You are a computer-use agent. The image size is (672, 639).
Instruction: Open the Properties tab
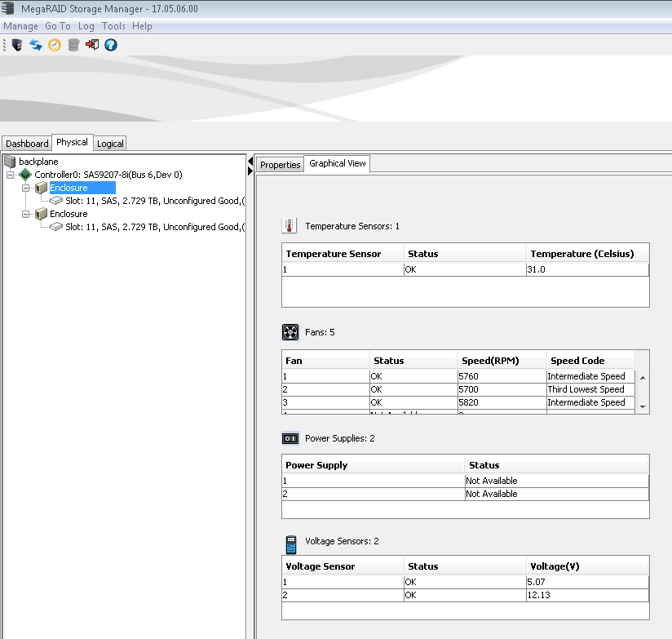280,165
